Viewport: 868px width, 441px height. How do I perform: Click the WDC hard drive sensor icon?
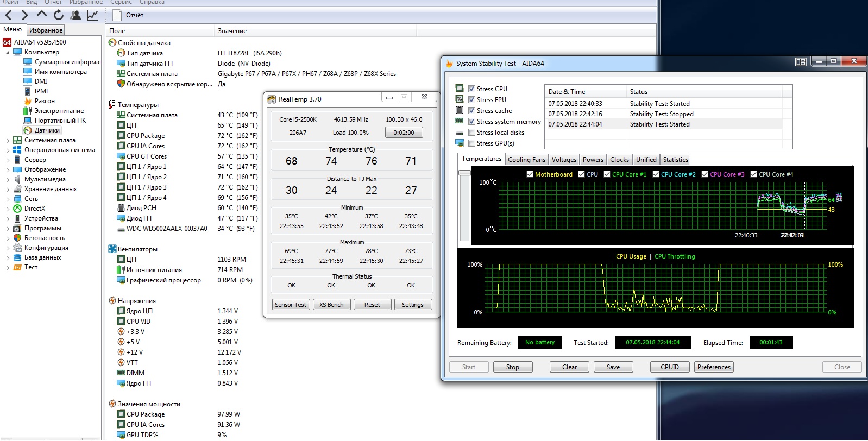[x=121, y=229]
